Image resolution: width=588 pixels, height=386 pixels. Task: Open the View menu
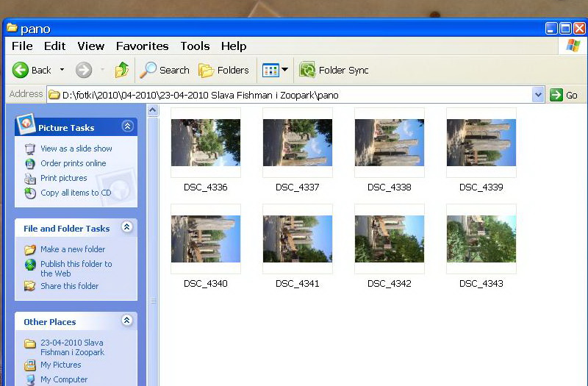pyautogui.click(x=90, y=46)
